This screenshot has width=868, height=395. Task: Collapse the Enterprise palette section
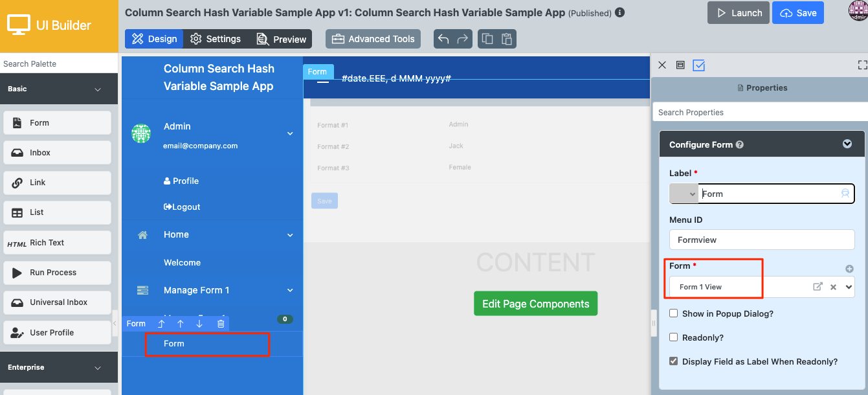[x=98, y=368]
